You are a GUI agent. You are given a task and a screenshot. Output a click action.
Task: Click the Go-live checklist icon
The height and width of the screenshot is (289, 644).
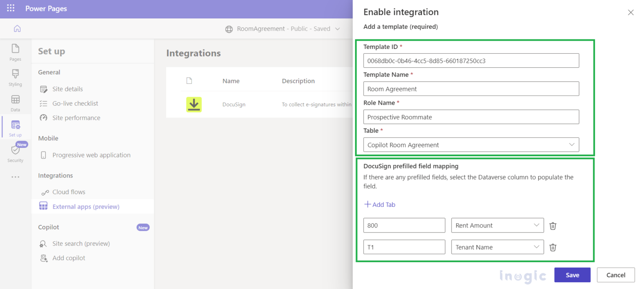(x=44, y=103)
